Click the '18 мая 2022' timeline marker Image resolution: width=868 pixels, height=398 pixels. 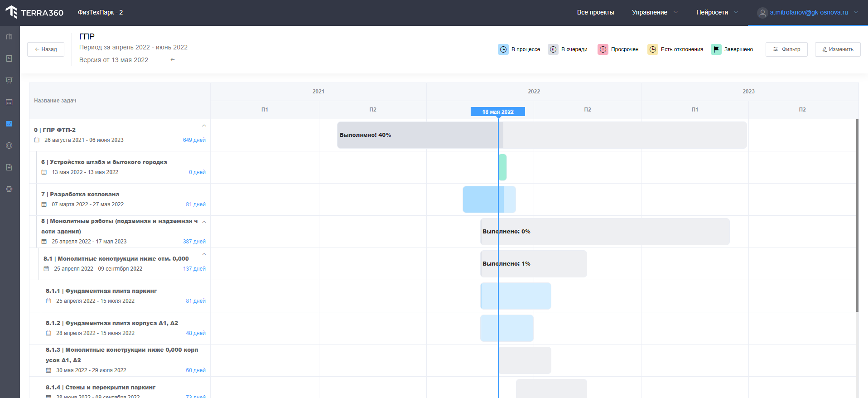(x=498, y=112)
